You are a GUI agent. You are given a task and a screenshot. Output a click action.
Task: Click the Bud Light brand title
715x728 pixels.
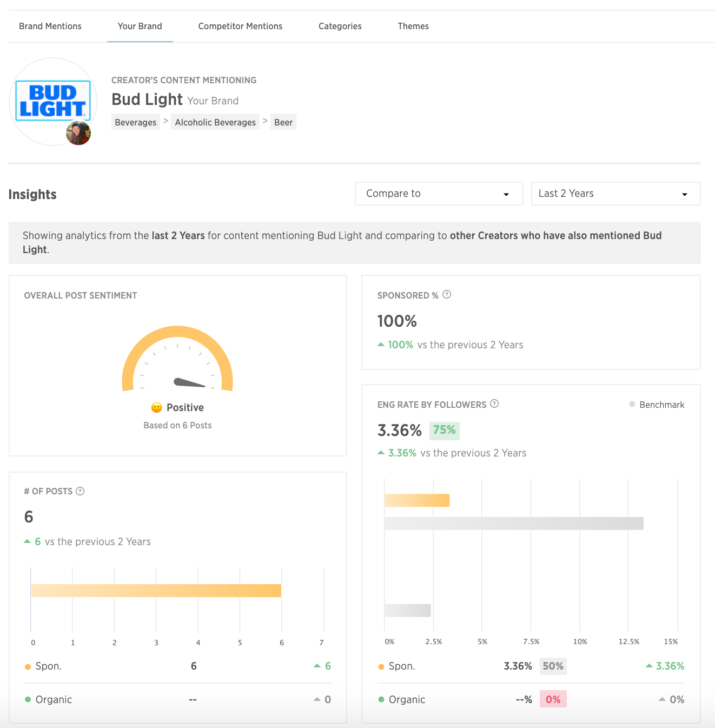pyautogui.click(x=147, y=100)
